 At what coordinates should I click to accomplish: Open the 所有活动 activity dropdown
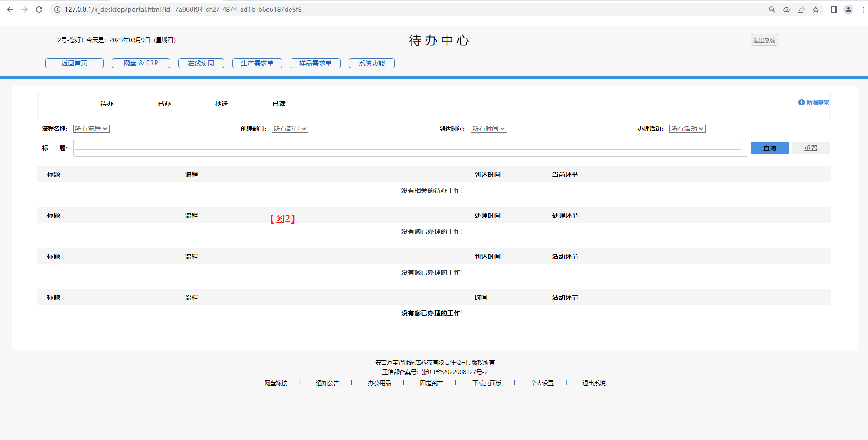(x=687, y=129)
